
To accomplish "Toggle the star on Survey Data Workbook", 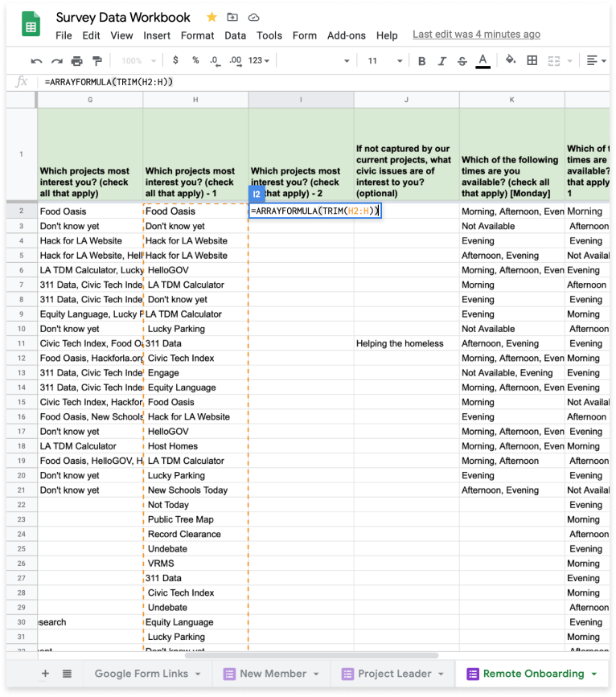I will (211, 17).
